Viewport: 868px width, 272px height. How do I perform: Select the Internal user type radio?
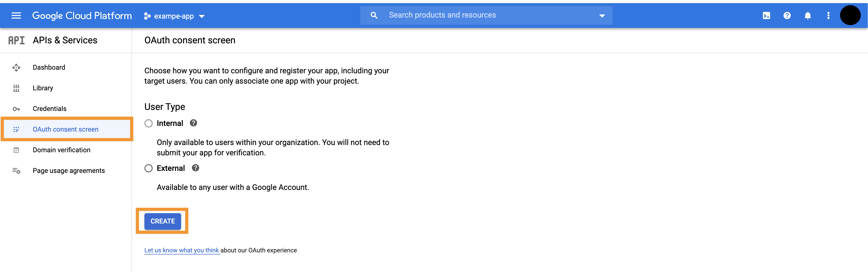coord(149,123)
